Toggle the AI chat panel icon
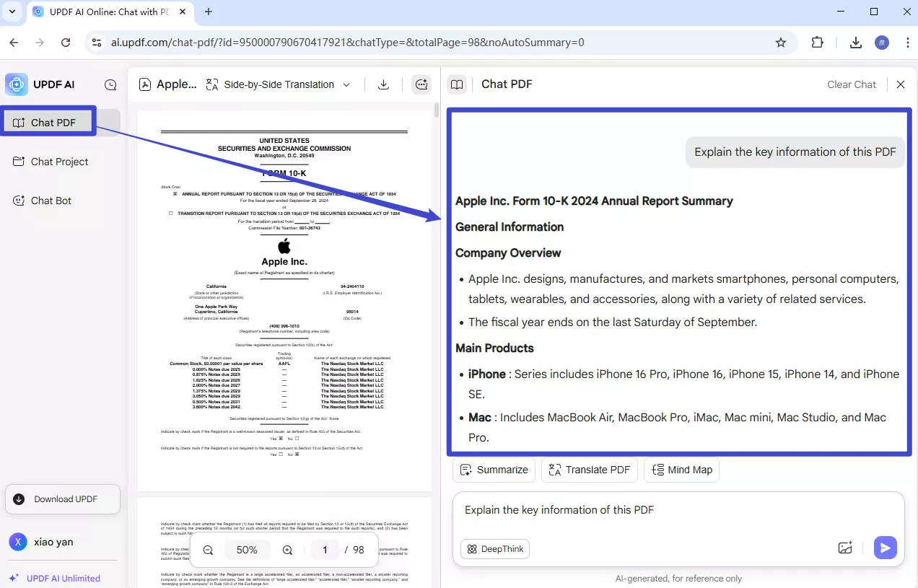This screenshot has width=918, height=588. (421, 84)
